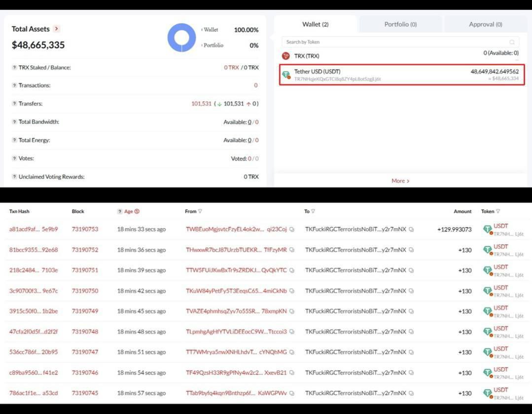Click the 48,649,842.649562 USDT balance
The height and width of the screenshot is (414, 532).
click(x=495, y=72)
